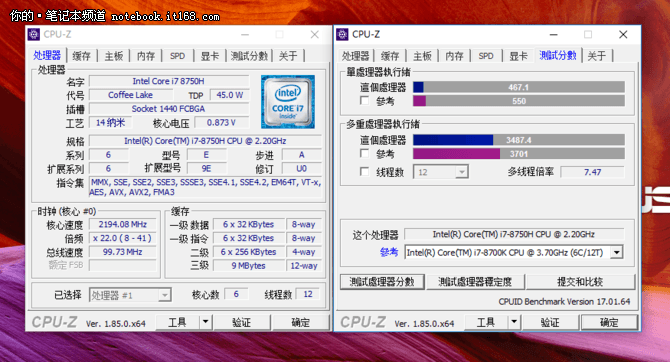The height and width of the screenshot is (362, 670).
Task: Click the 倍频 value x 22.0 (8 - 41)
Action: coord(123,238)
